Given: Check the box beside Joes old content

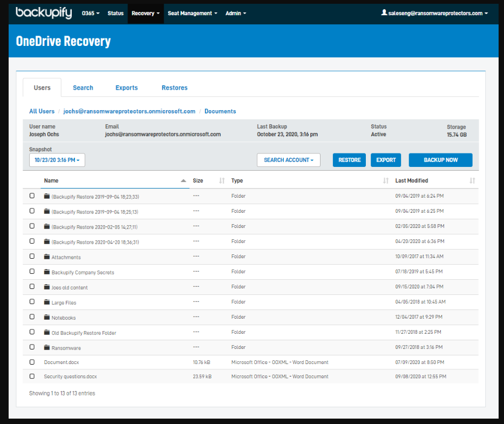Looking at the screenshot, I should [32, 287].
